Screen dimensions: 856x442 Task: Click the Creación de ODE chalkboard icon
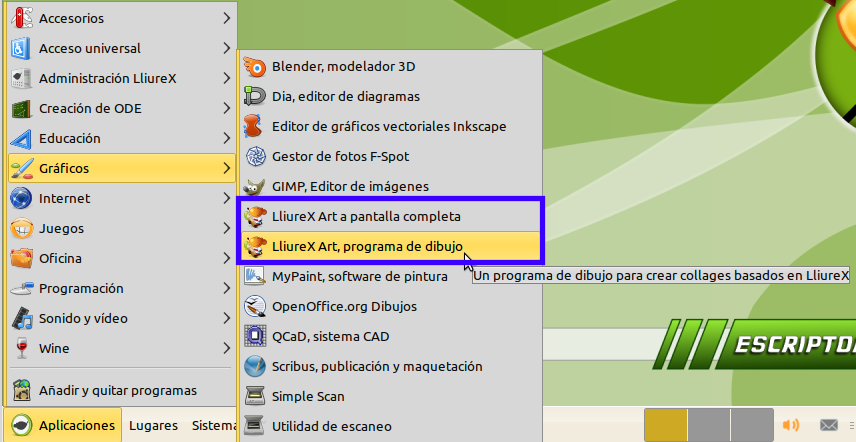tap(22, 108)
